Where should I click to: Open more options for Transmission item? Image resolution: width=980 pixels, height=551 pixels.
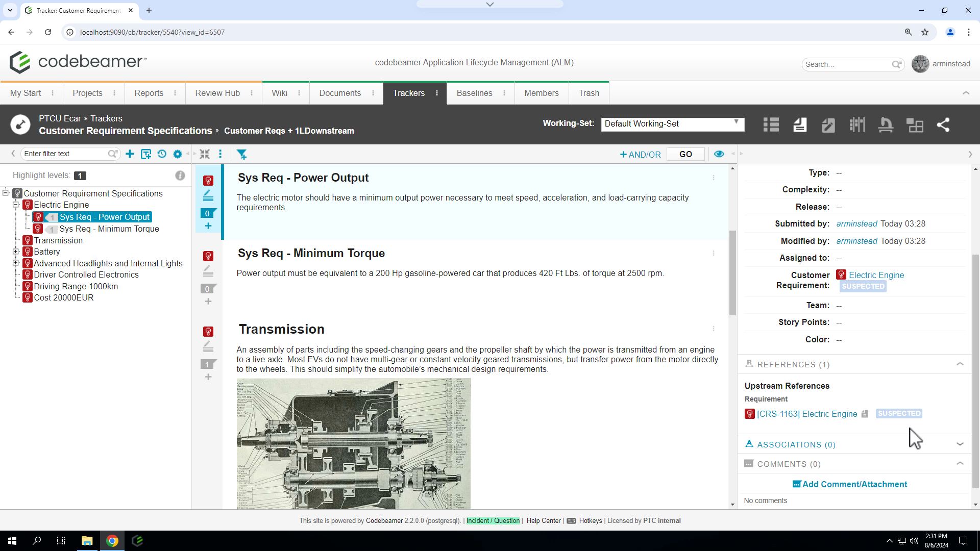pos(714,329)
